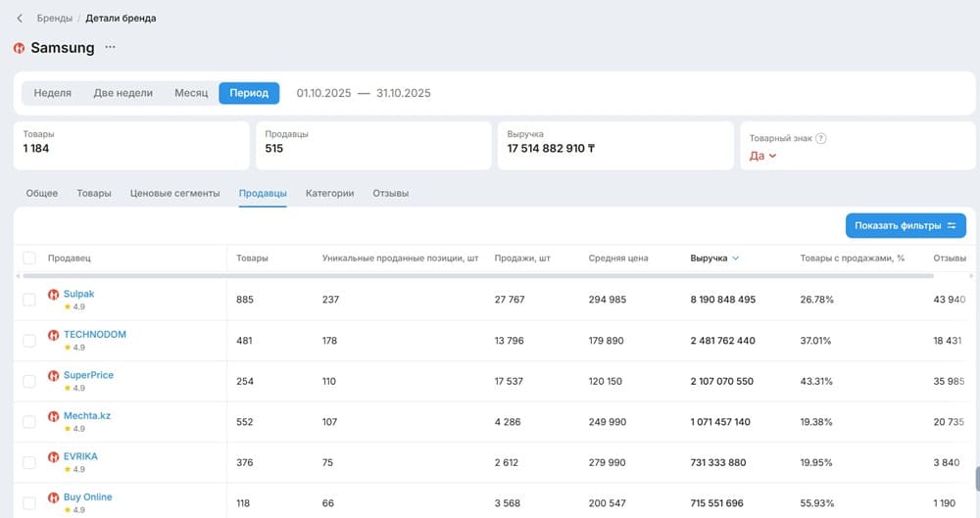The image size is (980, 518).
Task: Click the right scroll arrow of the table
Action: [970, 275]
